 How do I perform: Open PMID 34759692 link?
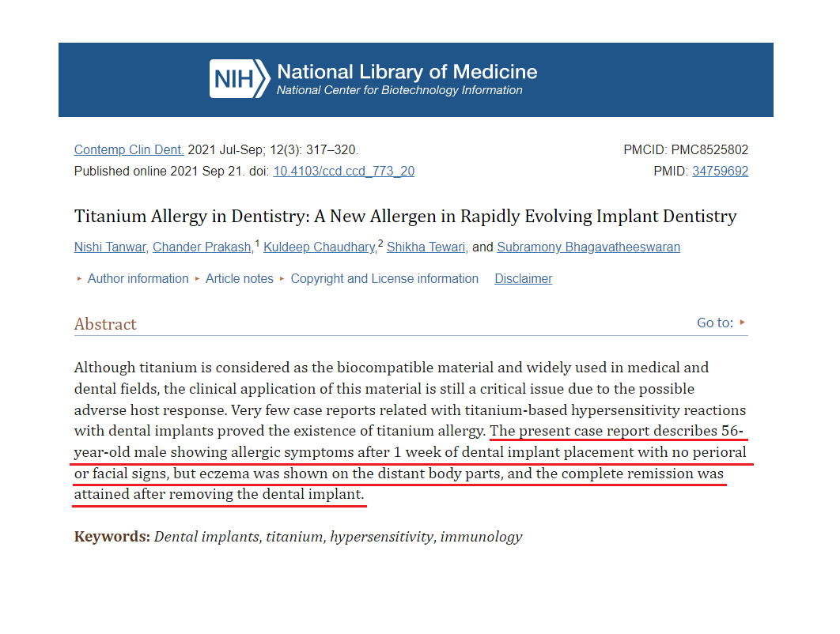pos(720,171)
